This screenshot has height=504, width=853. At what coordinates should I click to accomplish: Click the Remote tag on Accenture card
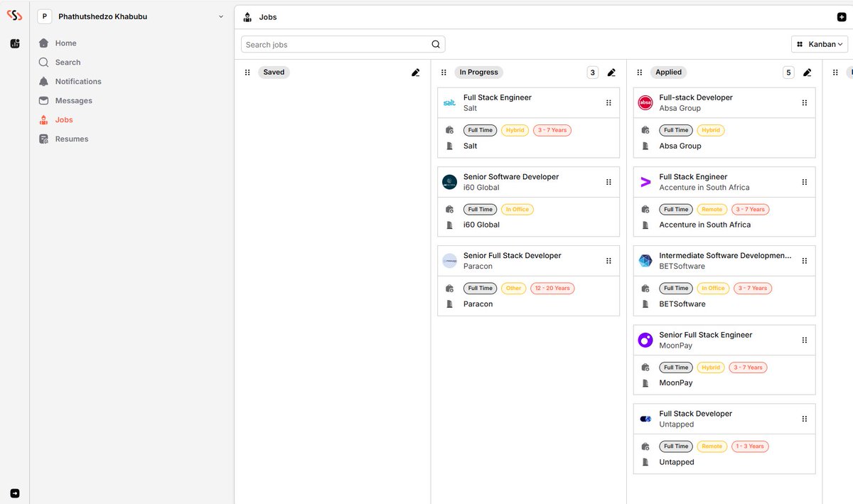point(712,209)
